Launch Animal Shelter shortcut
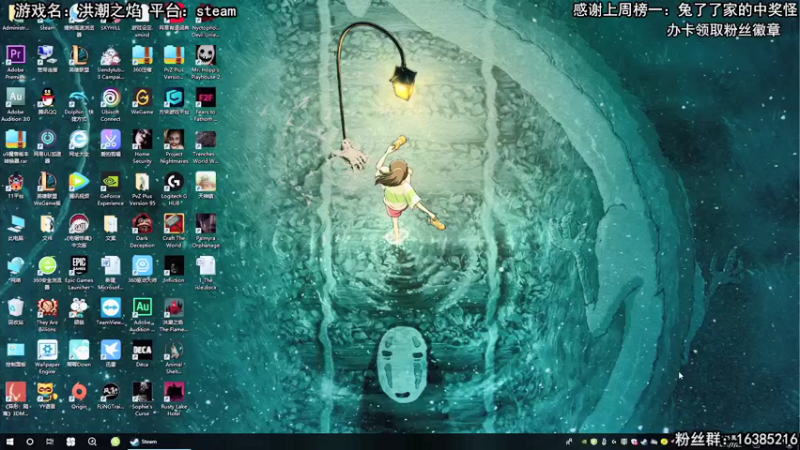Screen dimensions: 800x450 click(x=174, y=358)
